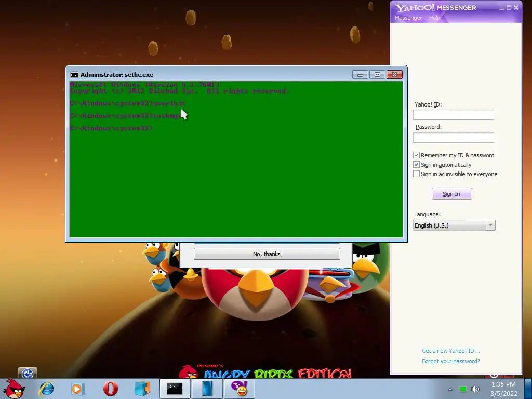Viewport: 532px width, 399px height.
Task: Minimize the sethc.exe command window
Action: pyautogui.click(x=360, y=75)
